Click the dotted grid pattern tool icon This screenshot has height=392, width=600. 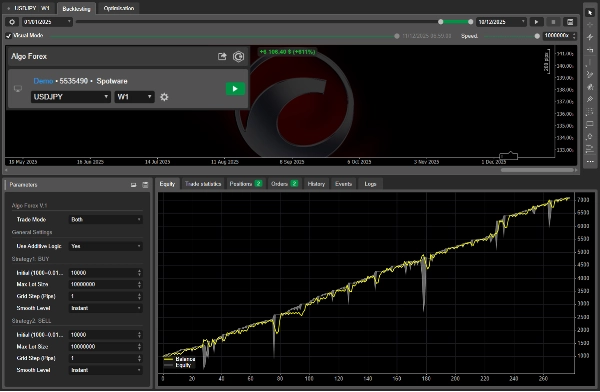(x=590, y=112)
